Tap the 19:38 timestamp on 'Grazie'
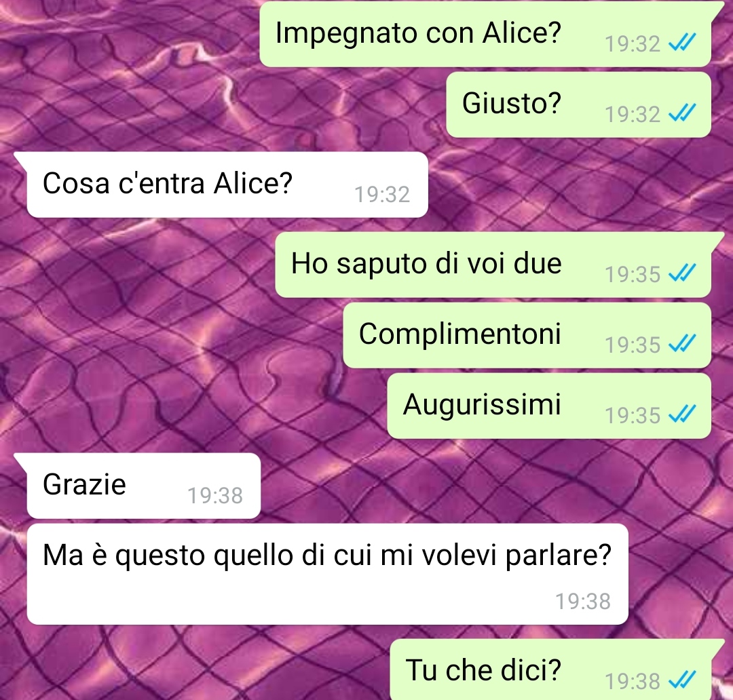This screenshot has height=700, width=733. 215,495
